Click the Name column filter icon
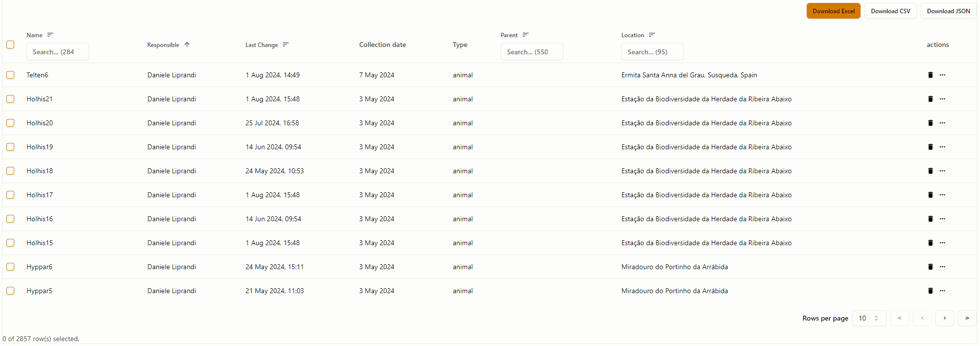 pos(50,35)
